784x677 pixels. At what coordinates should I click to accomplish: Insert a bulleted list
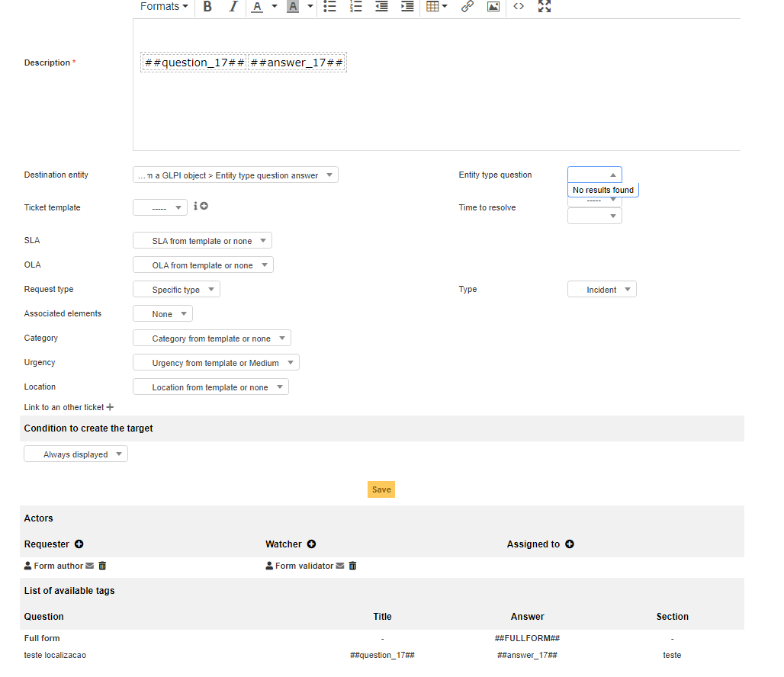329,7
